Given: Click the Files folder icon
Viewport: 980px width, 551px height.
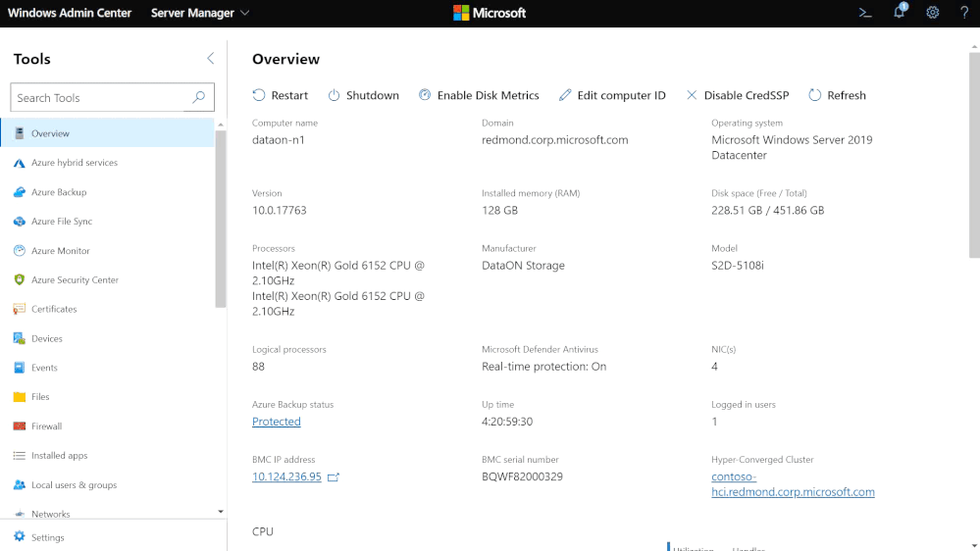Looking at the screenshot, I should (20, 397).
